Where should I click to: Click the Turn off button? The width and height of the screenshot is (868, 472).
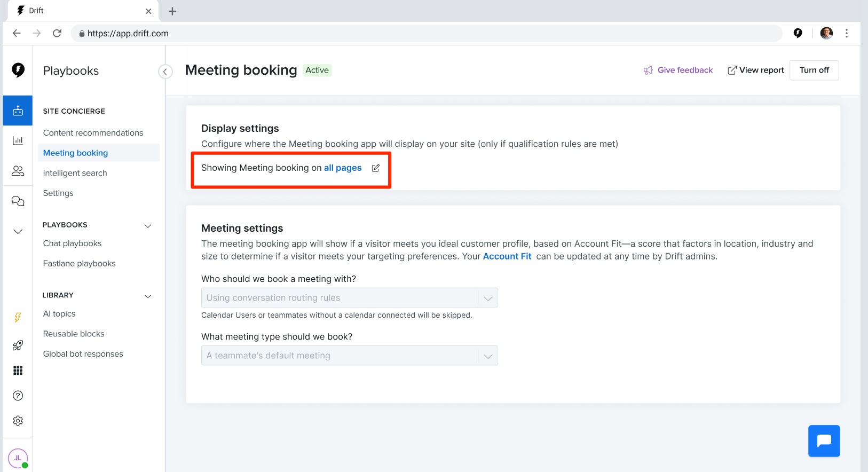(814, 70)
